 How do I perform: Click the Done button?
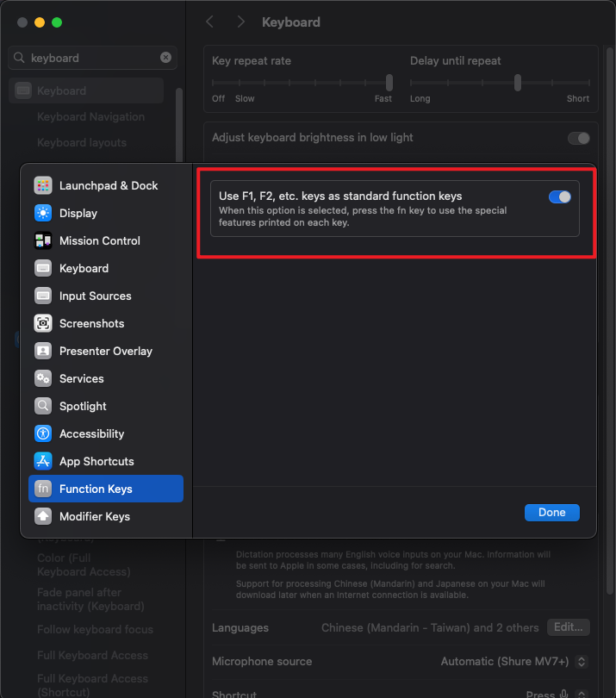551,512
